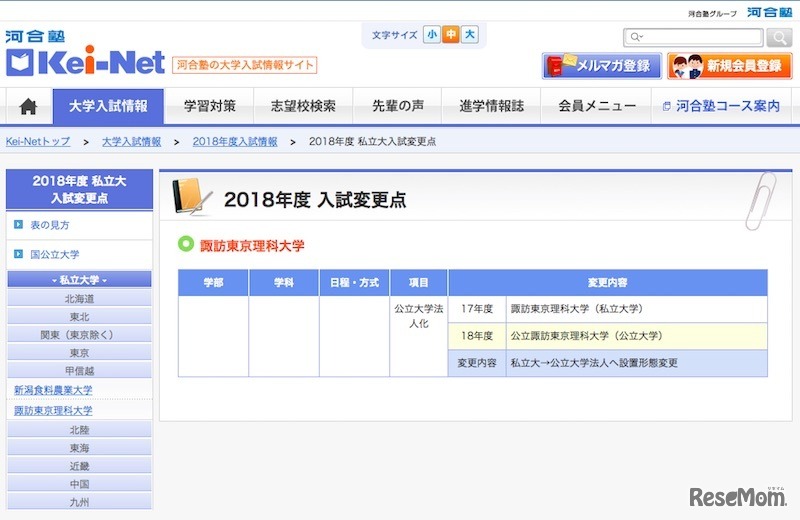The height and width of the screenshot is (520, 800).
Task: Set font size to 大
Action: click(469, 34)
